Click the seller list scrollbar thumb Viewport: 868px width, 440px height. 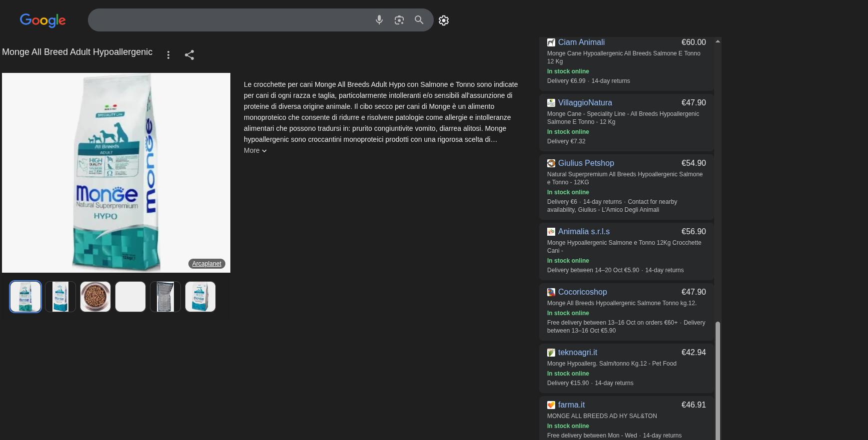(718, 380)
